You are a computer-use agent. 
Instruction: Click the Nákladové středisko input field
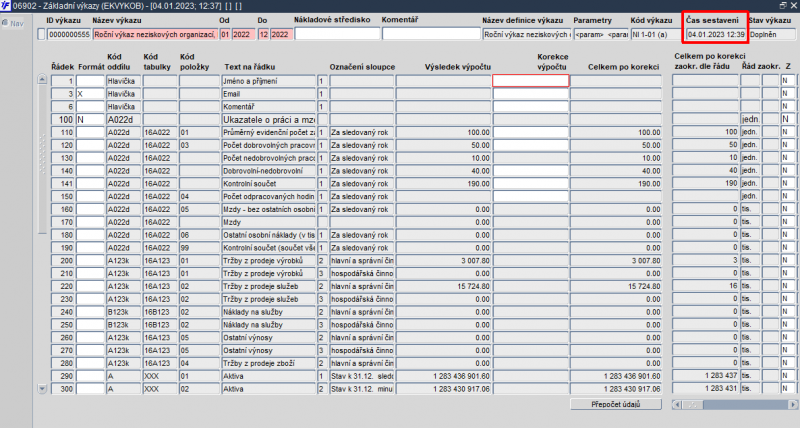tap(337, 35)
